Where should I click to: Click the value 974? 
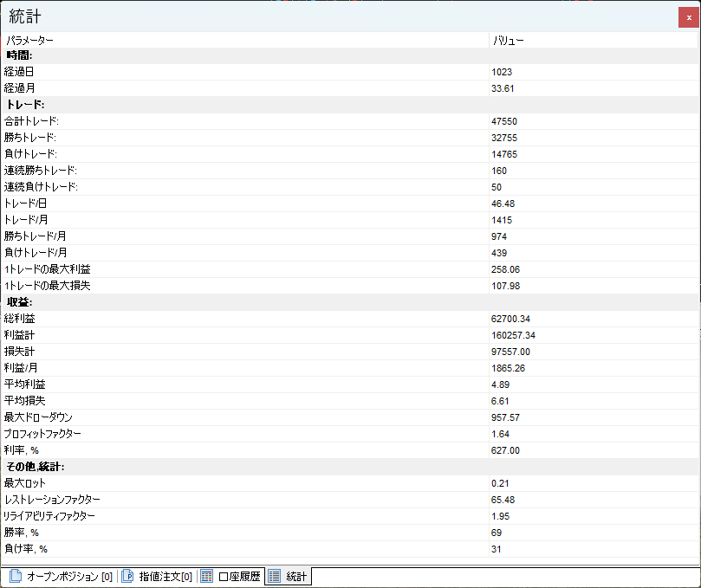click(499, 236)
